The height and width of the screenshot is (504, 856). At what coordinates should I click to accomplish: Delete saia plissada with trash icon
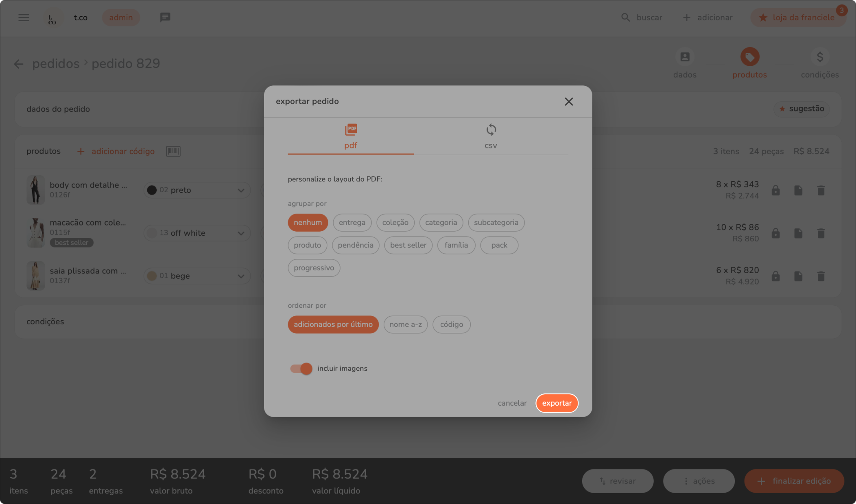821,276
